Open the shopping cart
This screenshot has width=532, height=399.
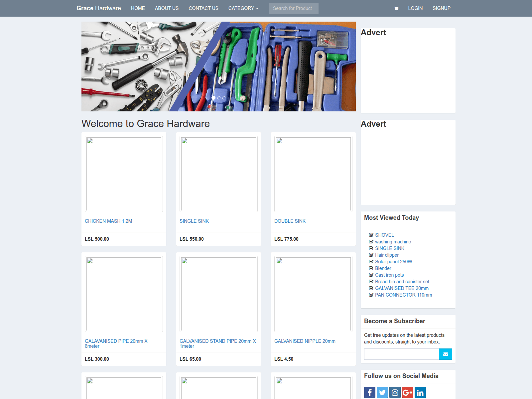pos(396,8)
